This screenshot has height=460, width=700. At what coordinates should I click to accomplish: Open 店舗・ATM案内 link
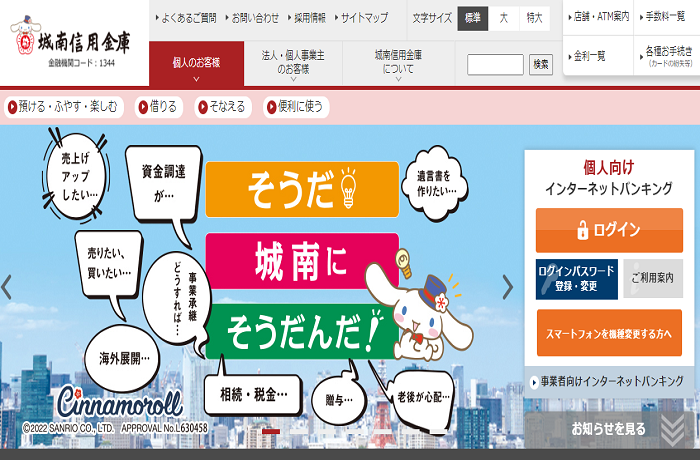[x=598, y=17]
